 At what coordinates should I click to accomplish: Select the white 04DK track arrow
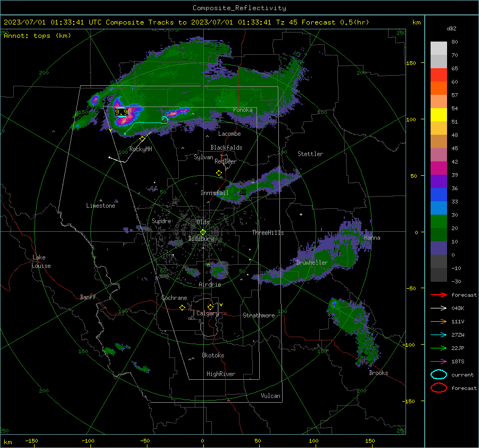pos(439,308)
